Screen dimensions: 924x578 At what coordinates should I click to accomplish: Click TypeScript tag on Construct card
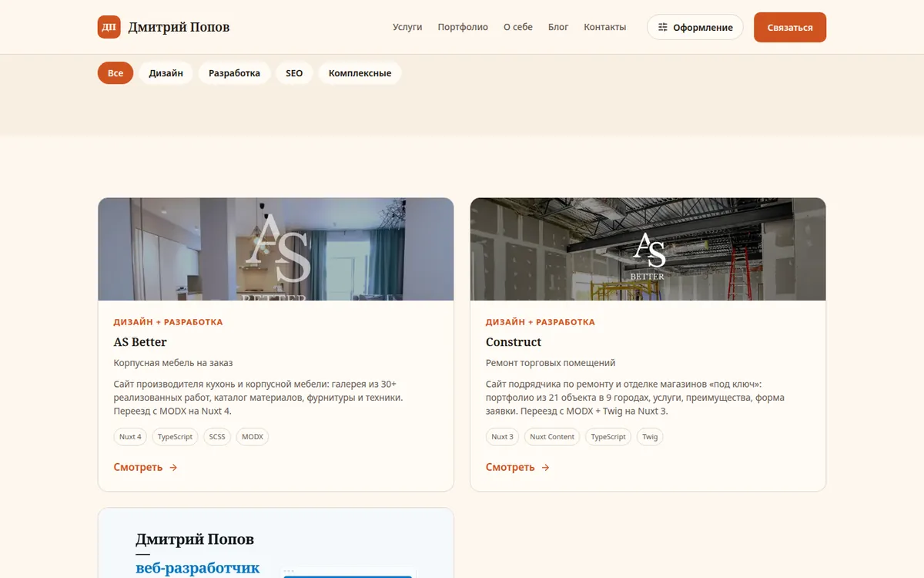point(608,437)
